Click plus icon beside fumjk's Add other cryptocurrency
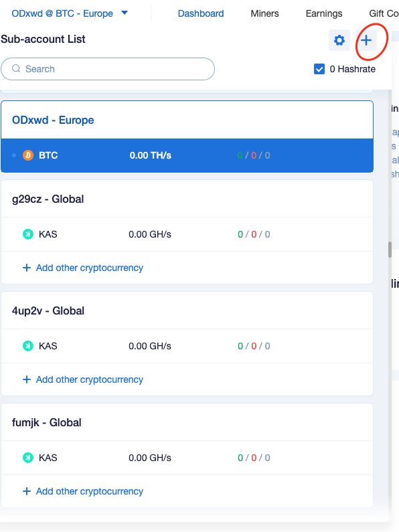The height and width of the screenshot is (532, 399). click(x=27, y=491)
